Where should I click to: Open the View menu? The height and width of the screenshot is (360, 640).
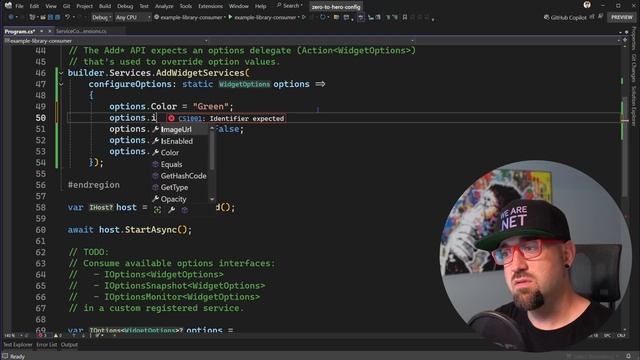51,6
